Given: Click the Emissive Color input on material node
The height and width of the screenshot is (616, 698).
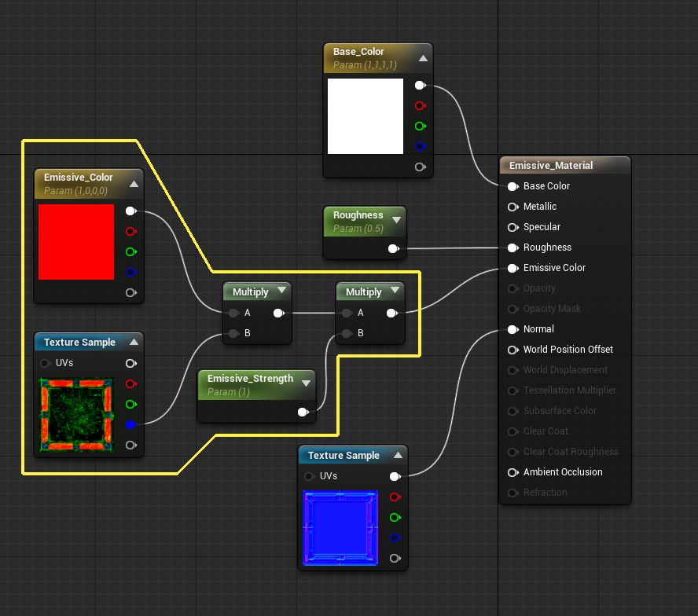Looking at the screenshot, I should (513, 268).
